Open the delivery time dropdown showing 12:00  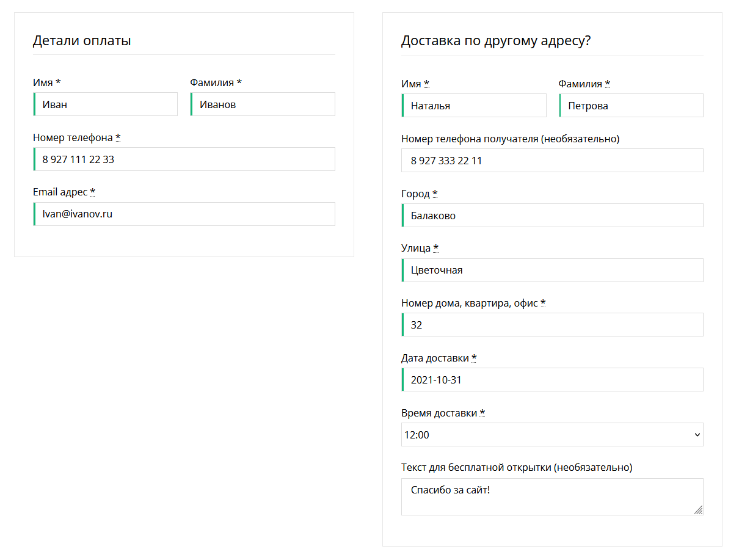pyautogui.click(x=544, y=435)
